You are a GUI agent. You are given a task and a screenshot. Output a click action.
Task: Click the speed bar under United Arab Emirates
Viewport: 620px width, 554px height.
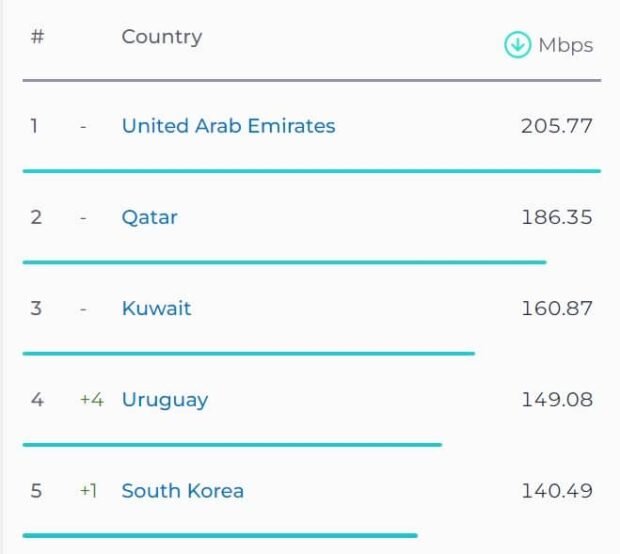(311, 171)
